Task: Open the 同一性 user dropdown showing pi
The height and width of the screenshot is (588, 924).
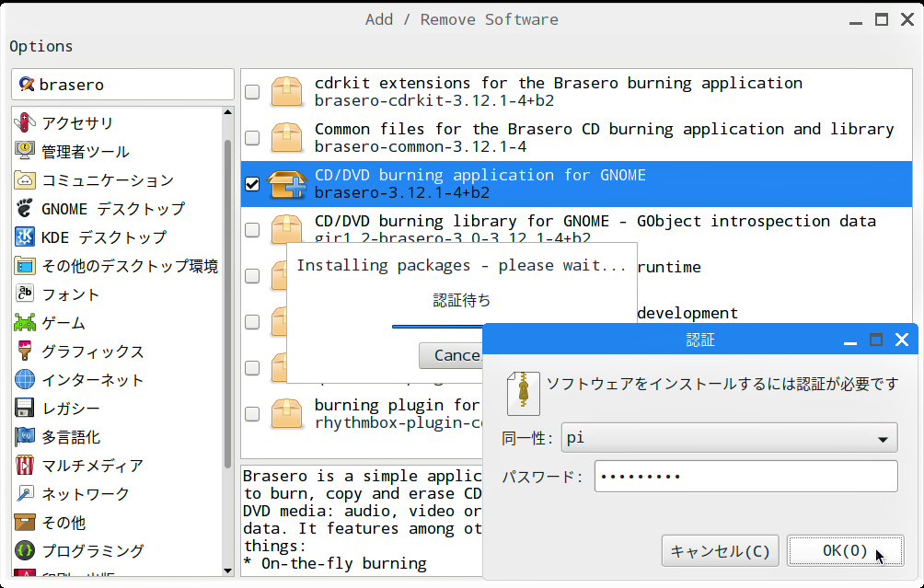Action: coord(730,438)
